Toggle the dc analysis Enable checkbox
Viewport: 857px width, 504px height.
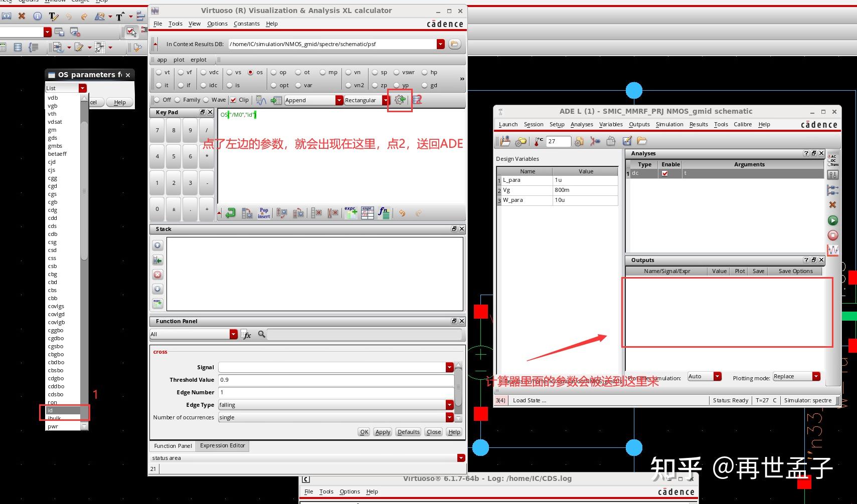point(664,173)
